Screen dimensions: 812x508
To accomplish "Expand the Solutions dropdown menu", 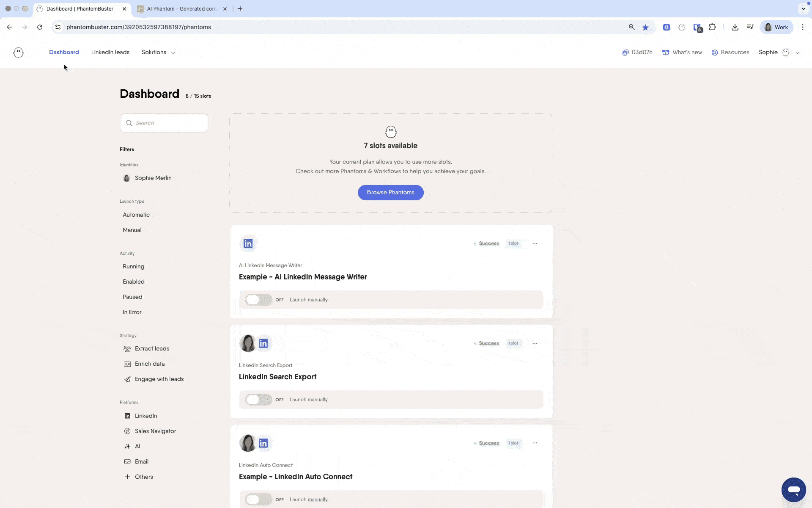I will pyautogui.click(x=158, y=52).
